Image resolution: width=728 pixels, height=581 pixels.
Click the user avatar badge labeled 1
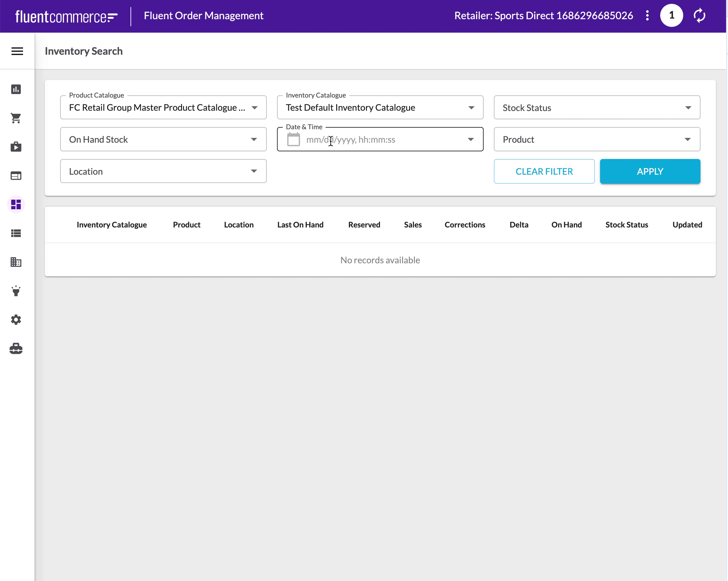coord(671,16)
